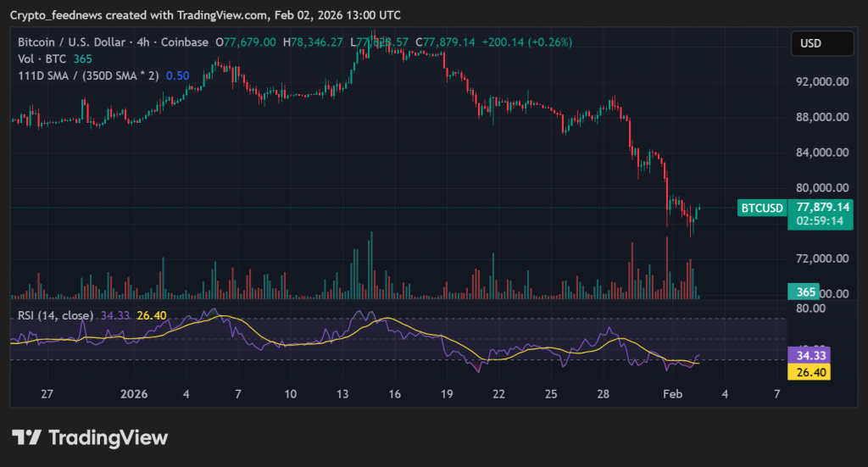The image size is (868, 467).
Task: Click the 28 date axis label
Action: [603, 394]
